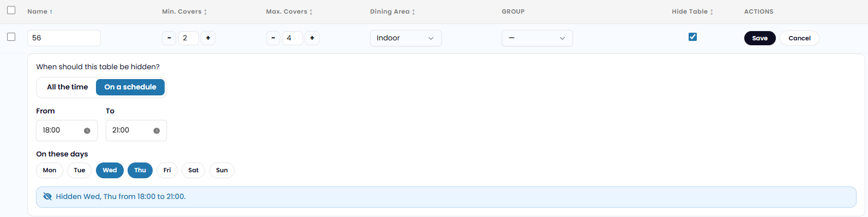Toggle the Fri day chip
The height and width of the screenshot is (217, 868).
167,170
